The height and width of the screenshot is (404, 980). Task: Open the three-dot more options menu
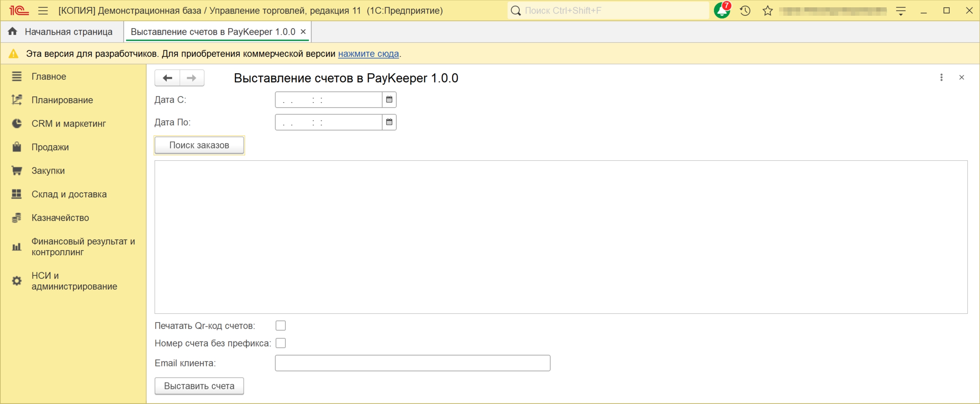[941, 78]
